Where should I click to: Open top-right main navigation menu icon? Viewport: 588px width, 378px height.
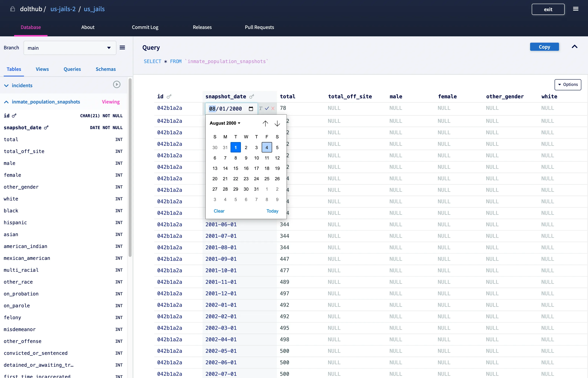[x=576, y=9]
